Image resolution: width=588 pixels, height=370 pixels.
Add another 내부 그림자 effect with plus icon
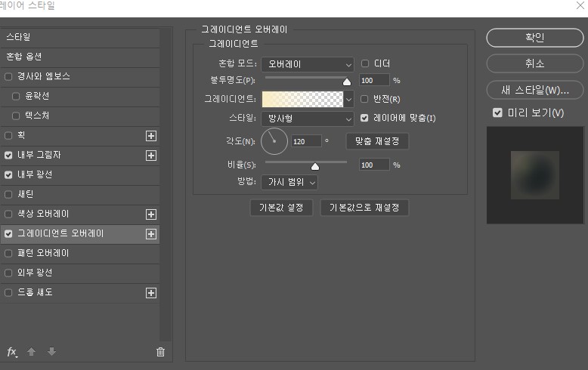150,156
